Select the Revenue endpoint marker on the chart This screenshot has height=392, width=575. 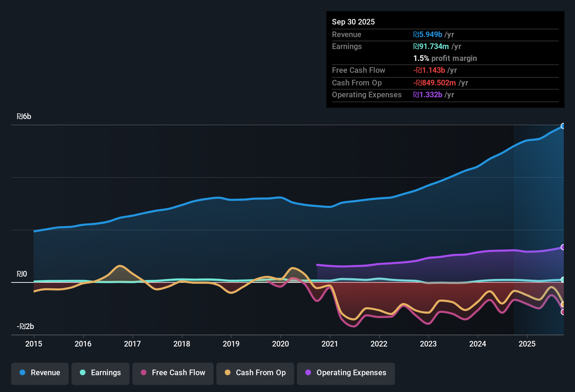(563, 126)
